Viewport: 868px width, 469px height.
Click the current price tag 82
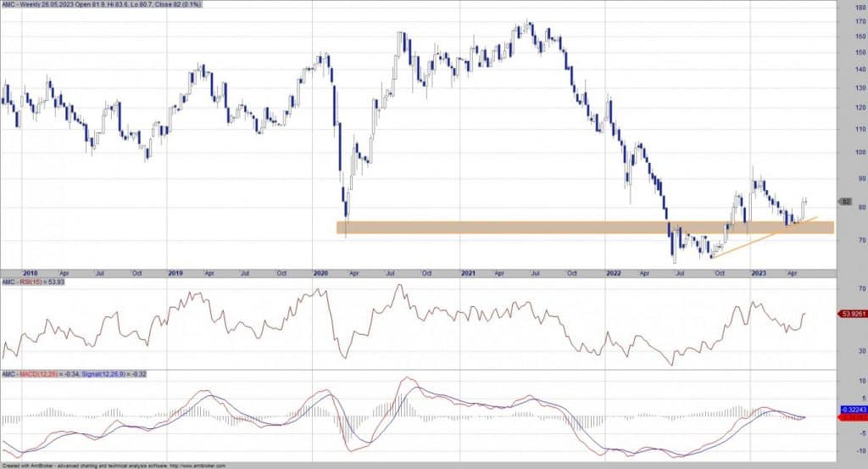click(845, 202)
